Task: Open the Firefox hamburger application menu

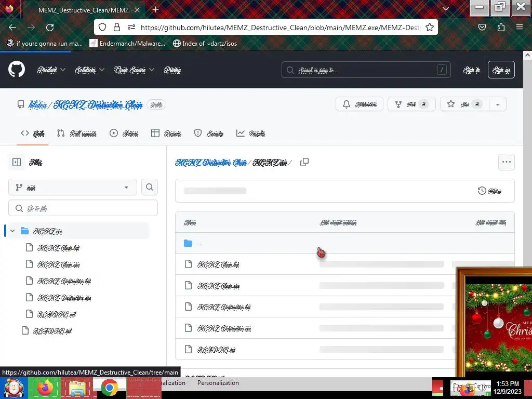Action: pyautogui.click(x=520, y=27)
